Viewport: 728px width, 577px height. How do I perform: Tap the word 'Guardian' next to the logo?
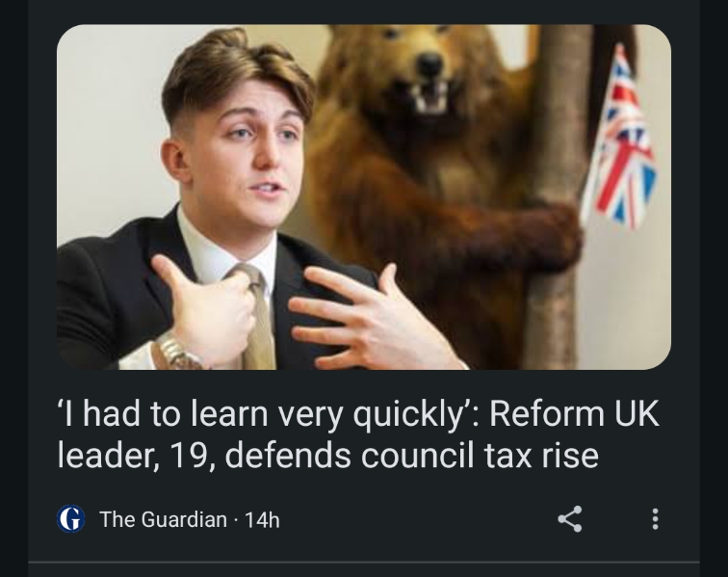coord(184,519)
